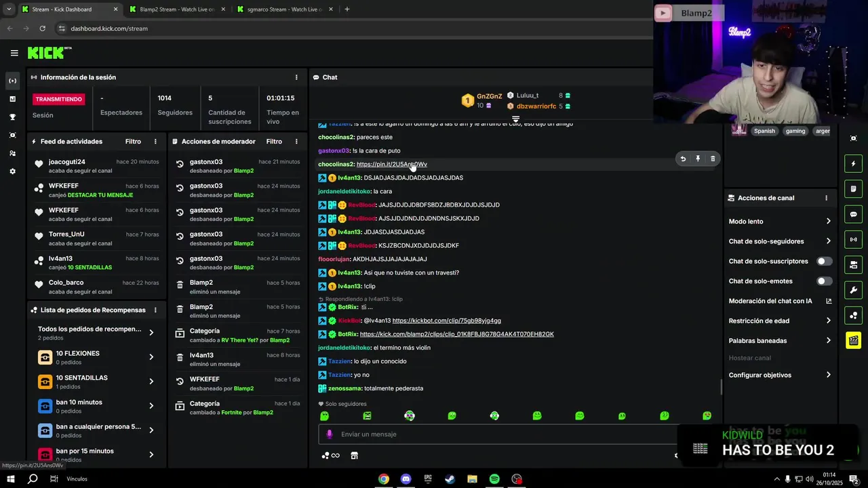Open the Windows Start menu
Viewport: 868px width, 488px height.
[x=10, y=479]
